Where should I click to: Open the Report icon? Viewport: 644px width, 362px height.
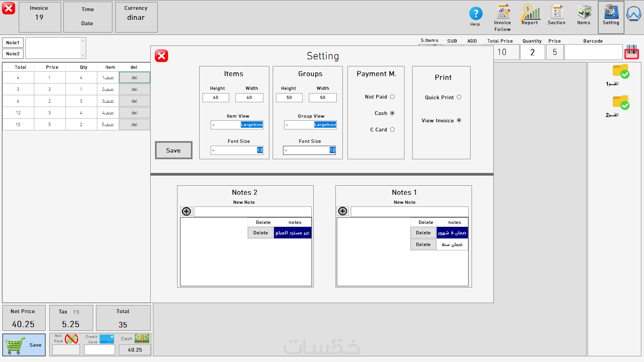point(530,13)
